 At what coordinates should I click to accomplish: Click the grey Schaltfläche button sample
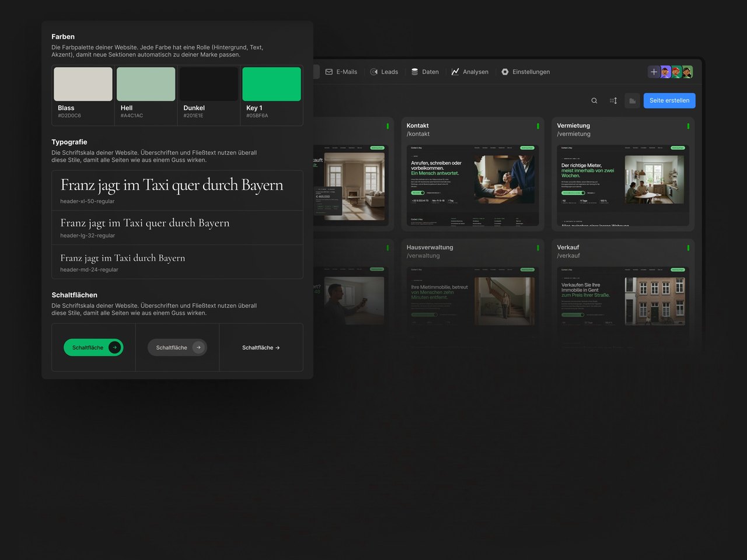tap(177, 348)
